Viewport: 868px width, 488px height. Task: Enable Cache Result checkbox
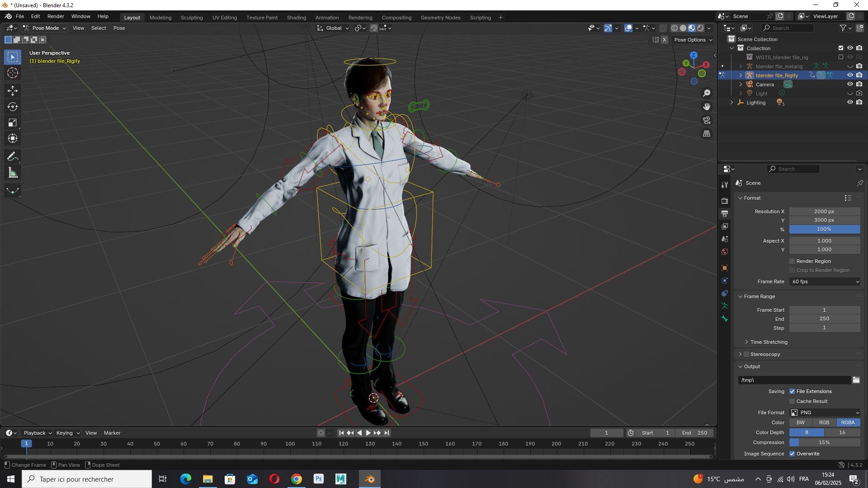(x=792, y=401)
